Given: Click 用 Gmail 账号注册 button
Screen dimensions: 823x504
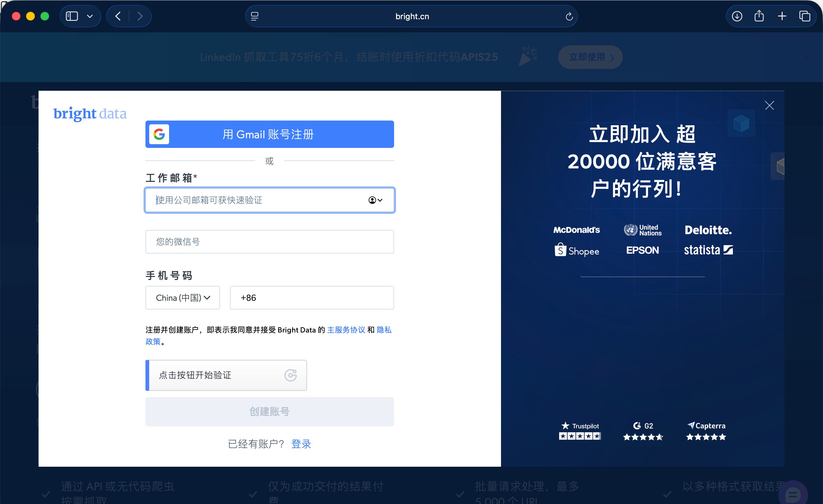Looking at the screenshot, I should click(x=269, y=134).
